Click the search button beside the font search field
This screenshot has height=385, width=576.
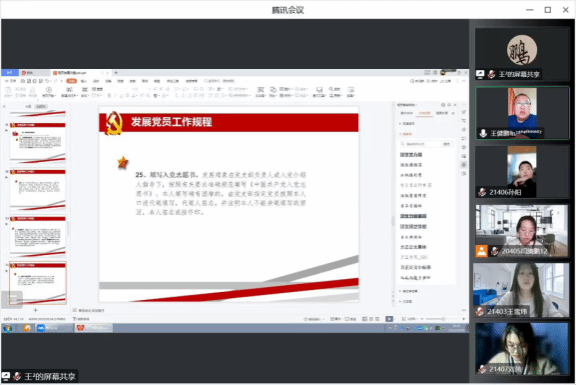(446, 144)
